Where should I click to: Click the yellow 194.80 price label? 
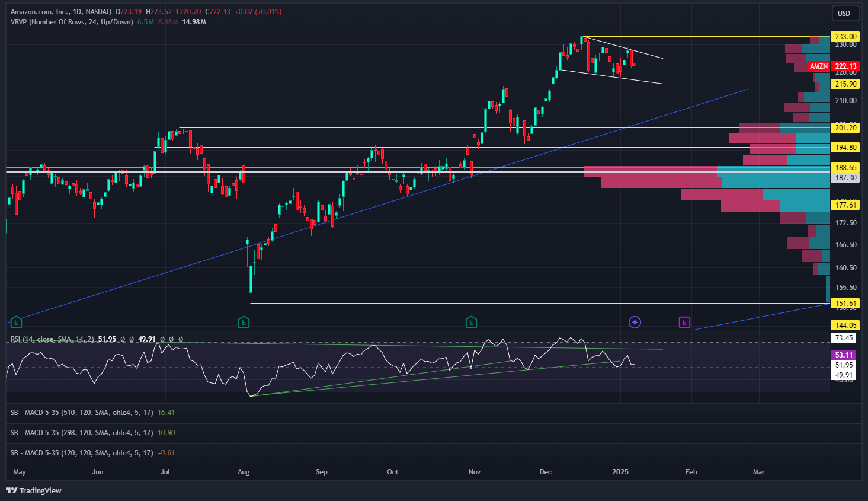845,148
